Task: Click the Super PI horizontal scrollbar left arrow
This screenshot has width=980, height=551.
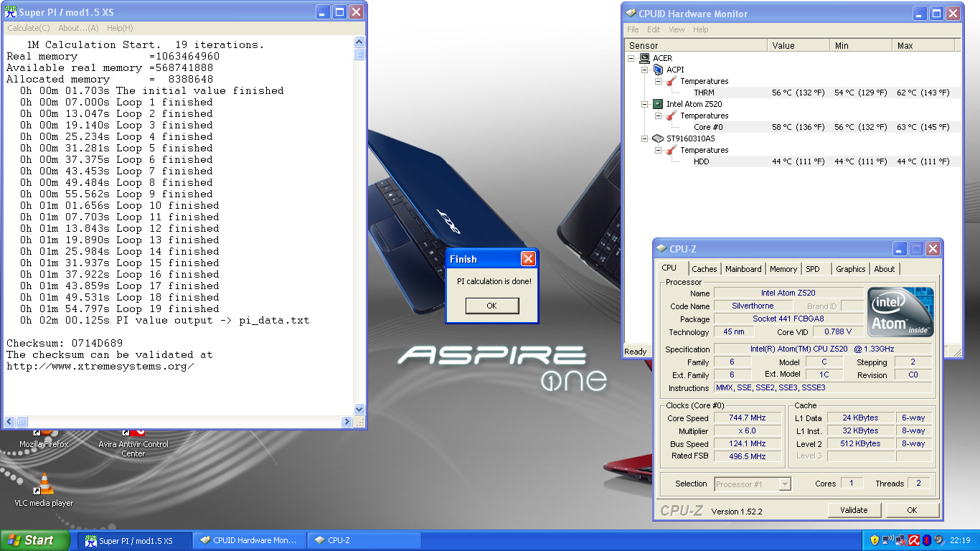Action: coord(10,421)
